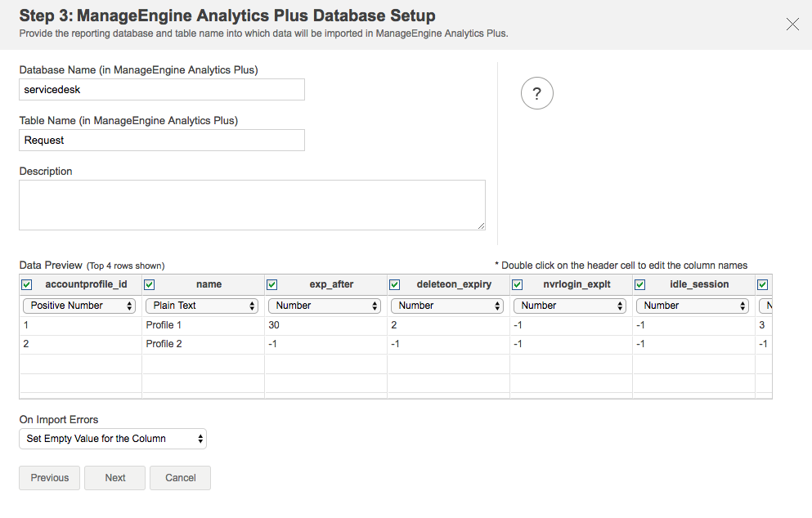Click into the Description text area

[x=252, y=205]
